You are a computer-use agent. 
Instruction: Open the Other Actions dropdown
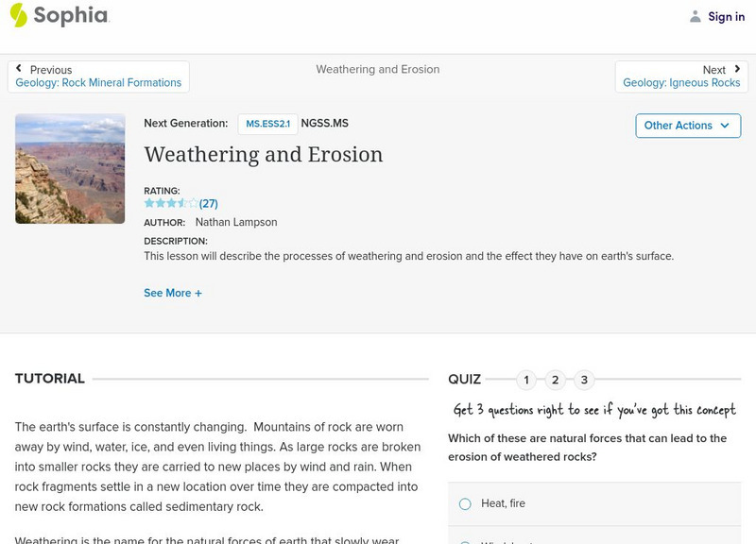(687, 125)
